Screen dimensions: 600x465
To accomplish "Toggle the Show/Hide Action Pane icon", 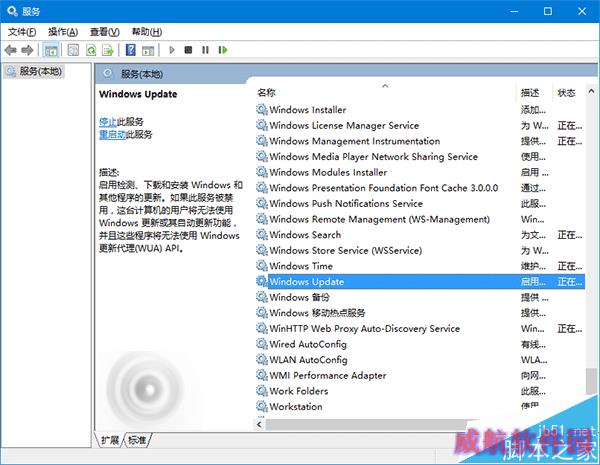I will tap(148, 50).
